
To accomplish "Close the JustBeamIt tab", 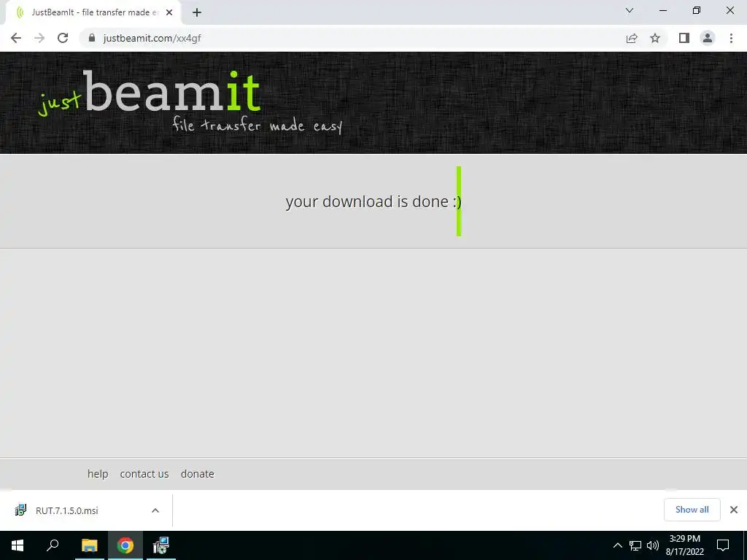I will tap(169, 12).
